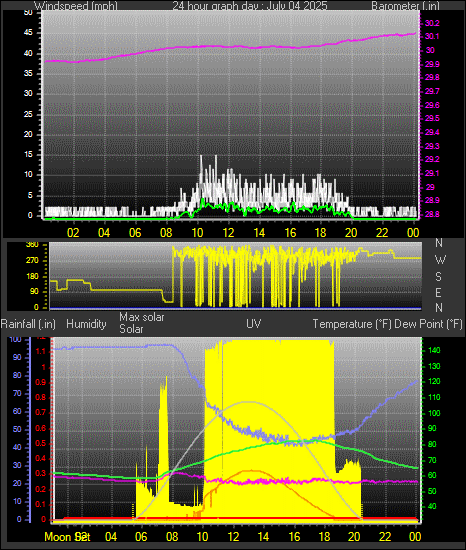Click the 'Barometer (.in)' axis title
The height and width of the screenshot is (550, 466).
[405, 6]
